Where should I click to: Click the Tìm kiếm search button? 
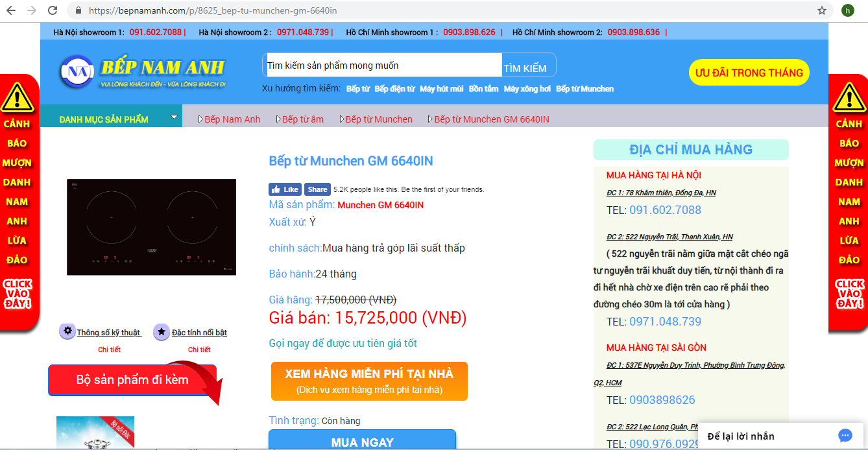[x=525, y=68]
